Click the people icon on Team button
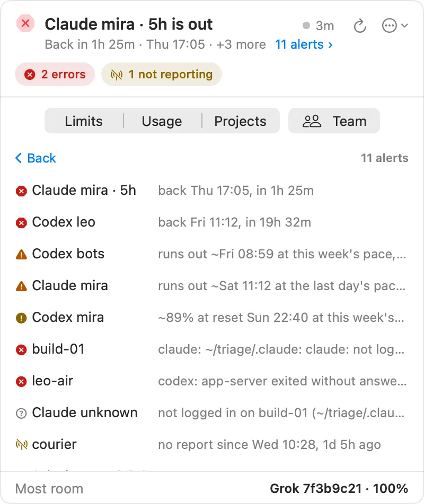 tap(312, 121)
